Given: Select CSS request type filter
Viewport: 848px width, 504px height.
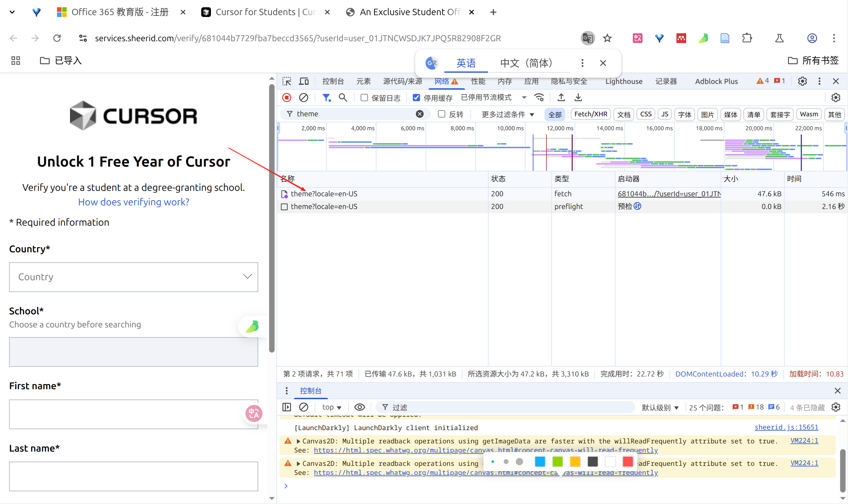Looking at the screenshot, I should tap(646, 114).
